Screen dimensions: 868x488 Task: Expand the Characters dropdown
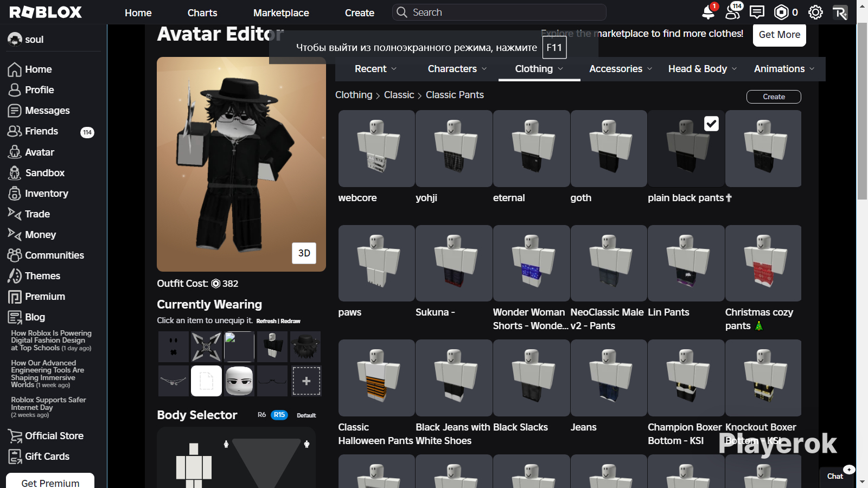(457, 69)
